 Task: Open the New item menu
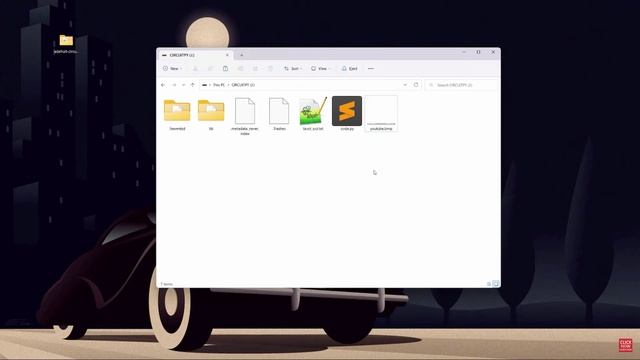(172, 69)
